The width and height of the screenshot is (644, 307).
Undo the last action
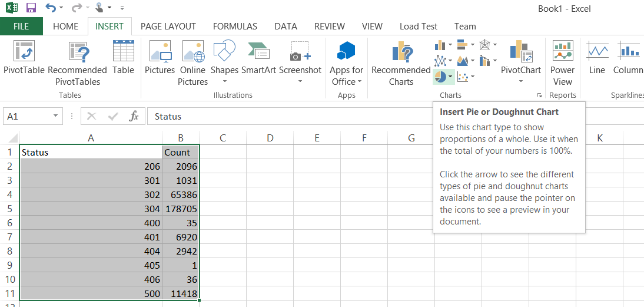point(51,8)
